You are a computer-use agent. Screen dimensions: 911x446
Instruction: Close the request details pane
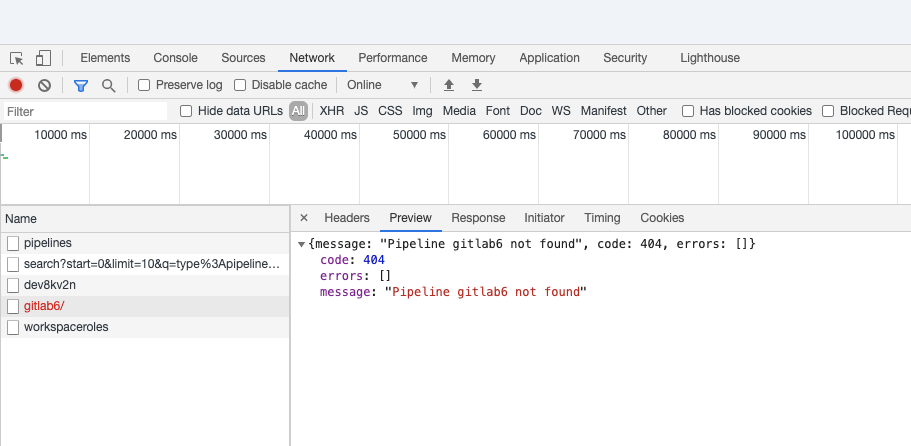[x=304, y=218]
